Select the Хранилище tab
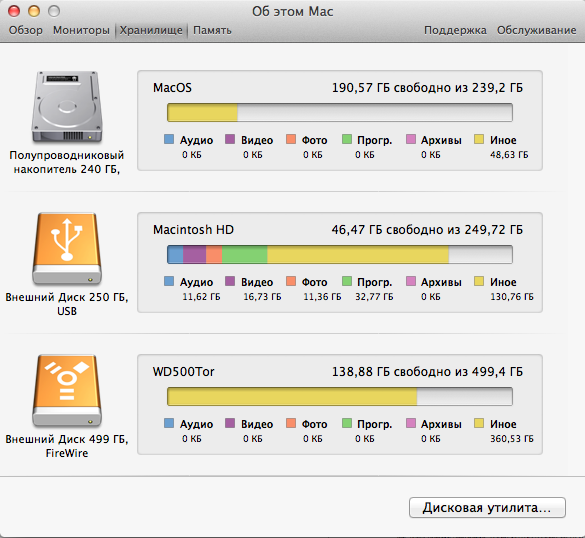The height and width of the screenshot is (538, 585). click(151, 30)
